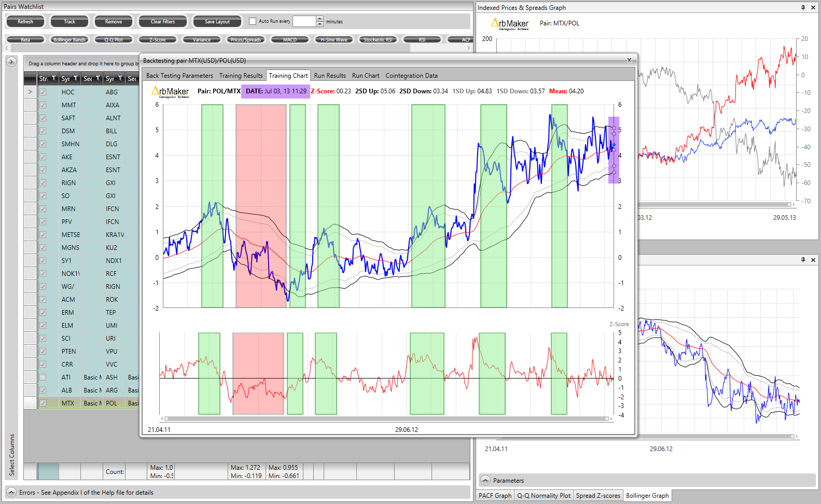Close the Backtesting pair MTX/POL dialog

click(x=629, y=60)
